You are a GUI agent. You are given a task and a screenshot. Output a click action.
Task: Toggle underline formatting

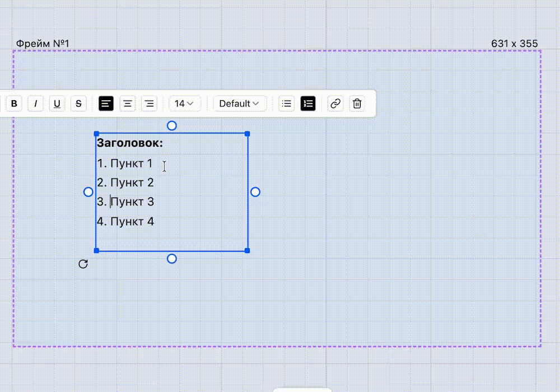coord(57,104)
